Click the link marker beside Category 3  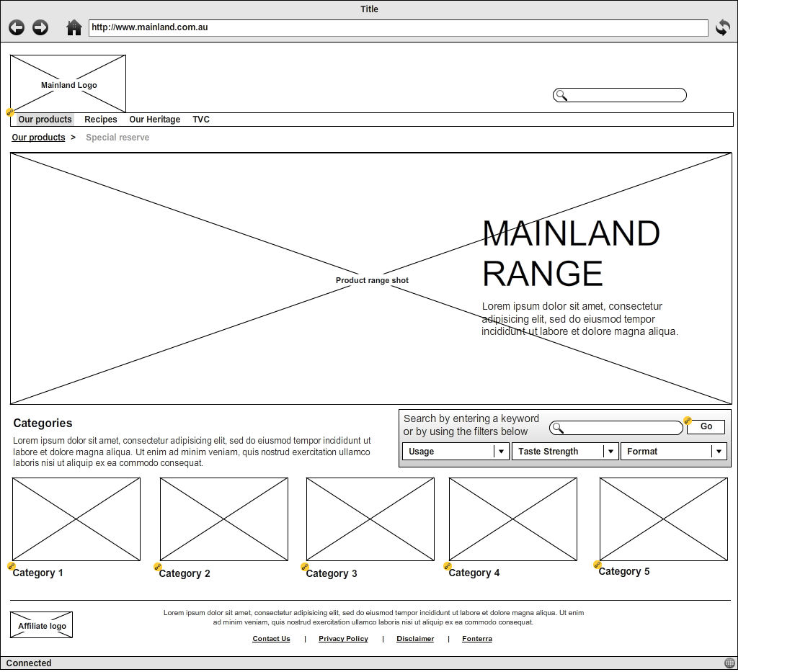tap(305, 567)
